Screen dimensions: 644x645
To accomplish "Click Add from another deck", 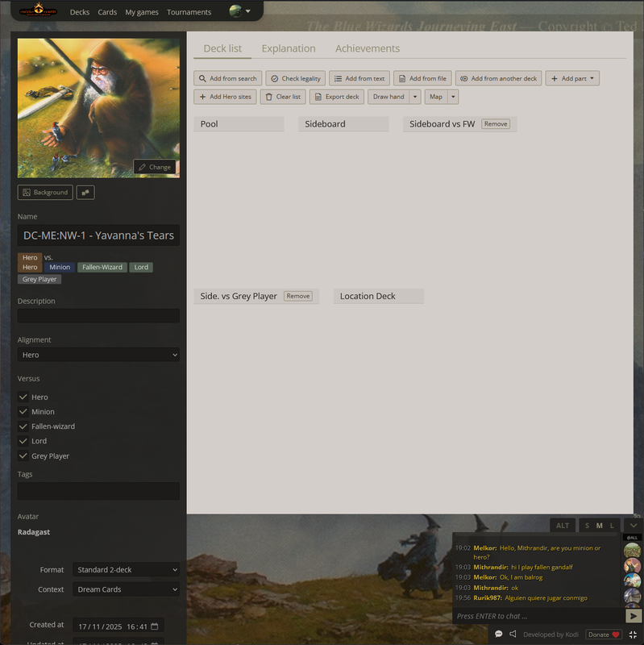I will click(498, 78).
